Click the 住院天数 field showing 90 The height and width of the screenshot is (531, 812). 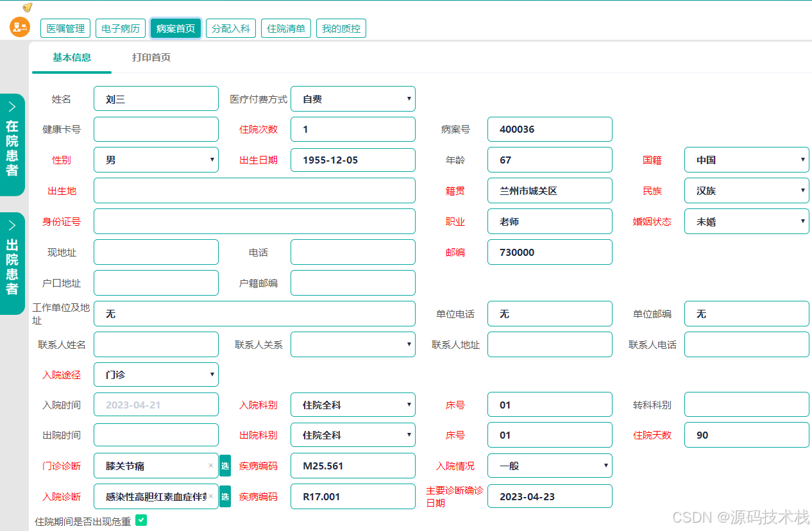point(747,435)
